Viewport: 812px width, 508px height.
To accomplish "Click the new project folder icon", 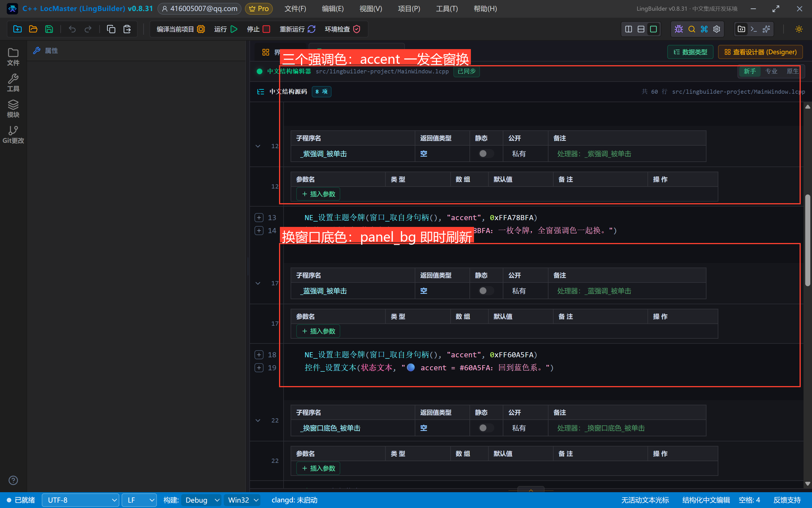I will coord(17,29).
